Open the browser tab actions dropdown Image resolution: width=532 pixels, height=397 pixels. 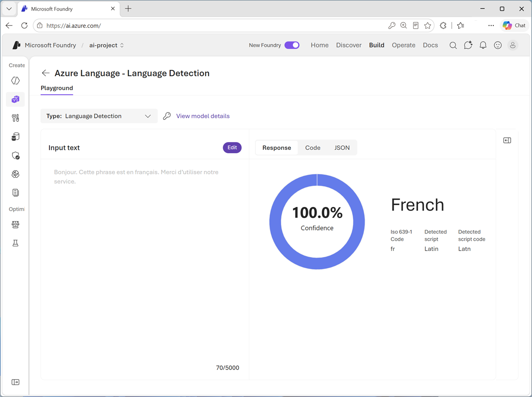click(9, 9)
